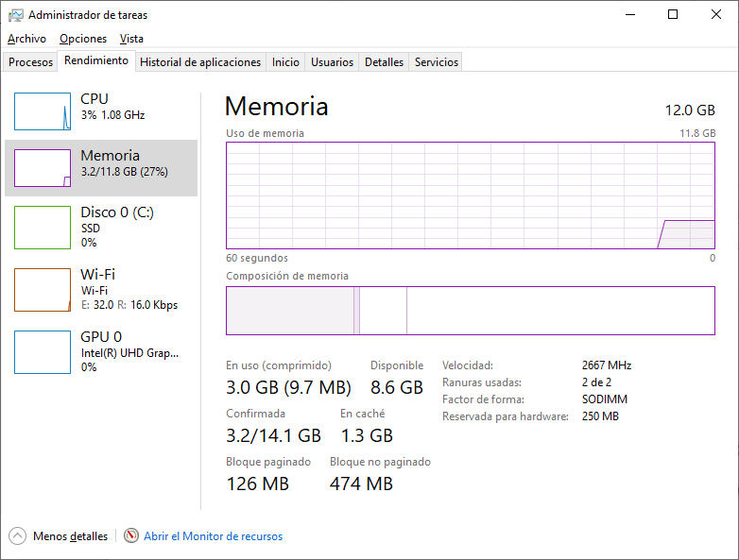Select the Servicios tab

(x=437, y=62)
